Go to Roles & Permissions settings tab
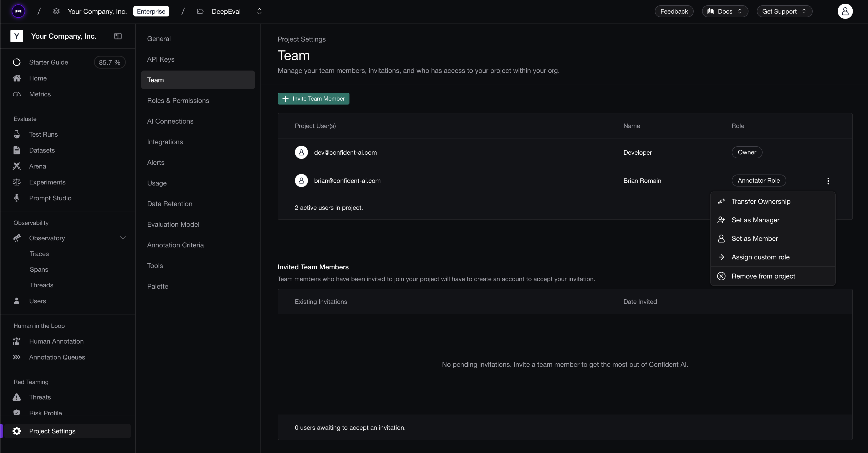 click(x=178, y=101)
